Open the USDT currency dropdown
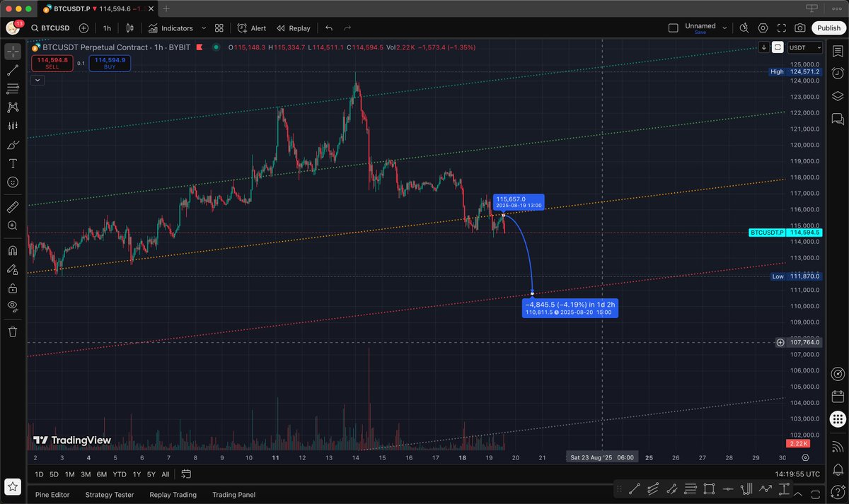This screenshot has height=504, width=849. 805,47
